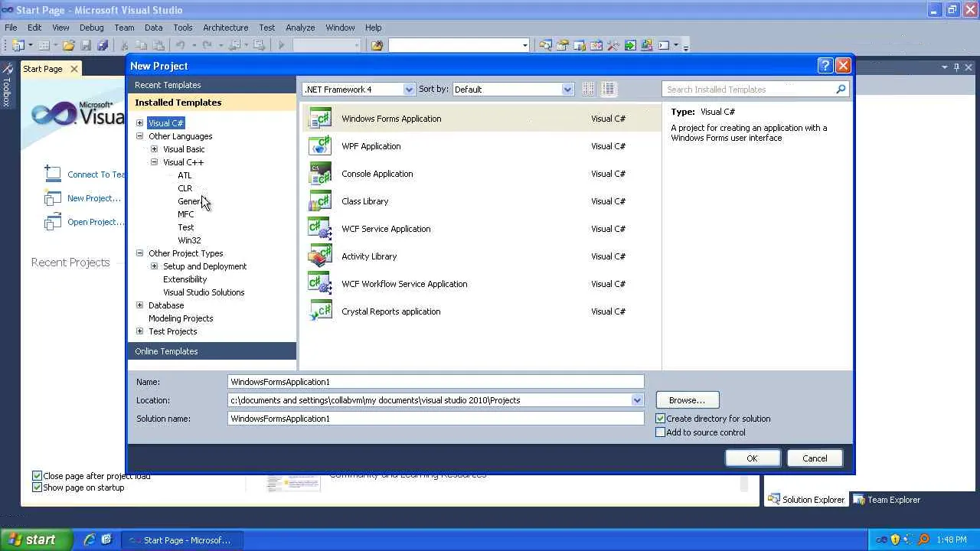Open the Location path dropdown arrow
This screenshot has width=980, height=551.
point(637,400)
